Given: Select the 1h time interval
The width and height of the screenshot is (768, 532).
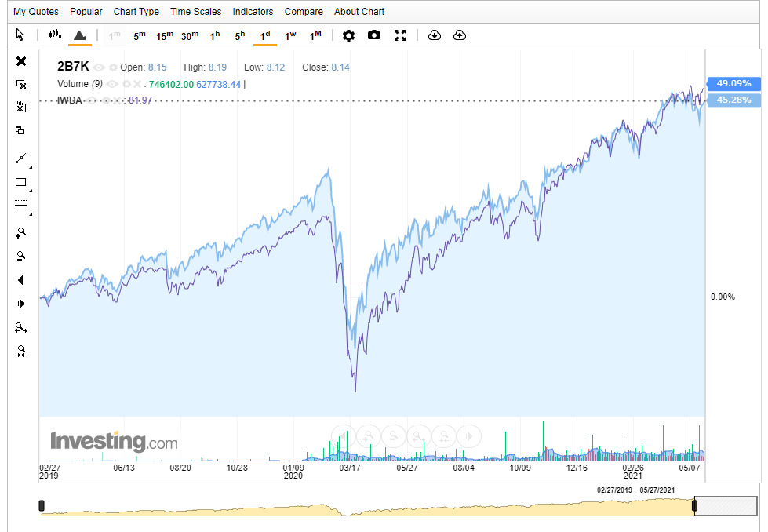Looking at the screenshot, I should point(215,35).
